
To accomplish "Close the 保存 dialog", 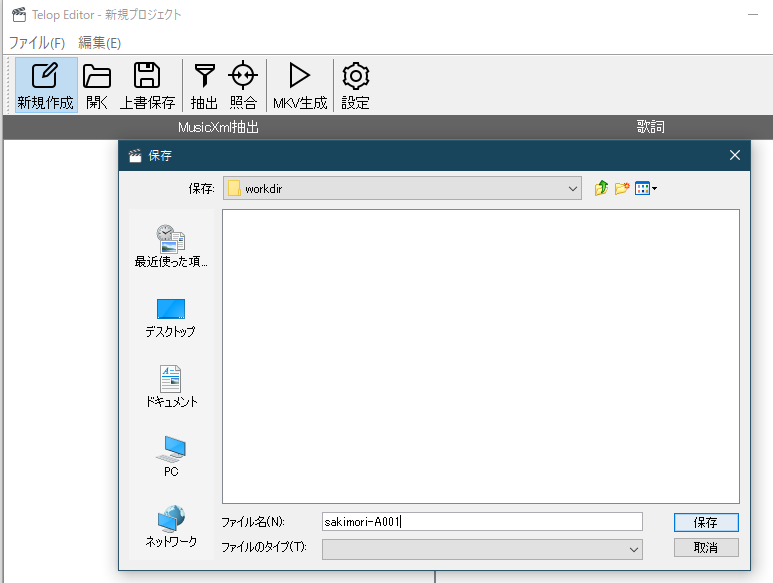I will click(735, 155).
